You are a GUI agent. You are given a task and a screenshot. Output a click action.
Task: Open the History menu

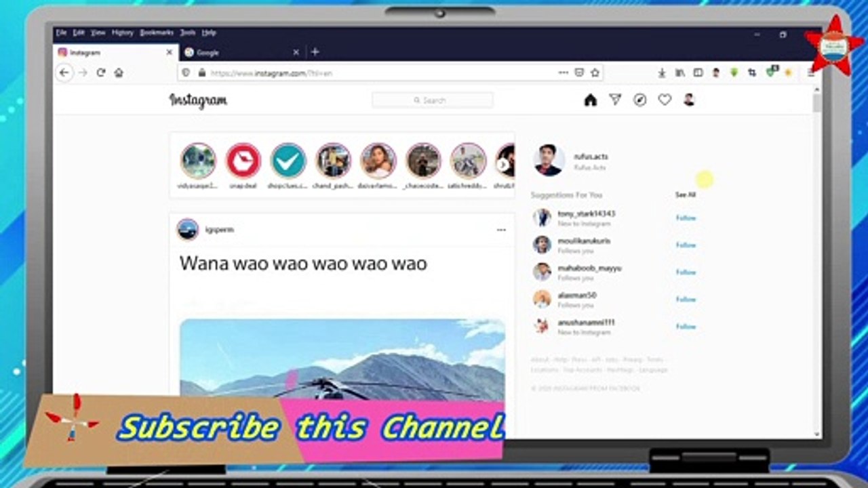[x=123, y=33]
